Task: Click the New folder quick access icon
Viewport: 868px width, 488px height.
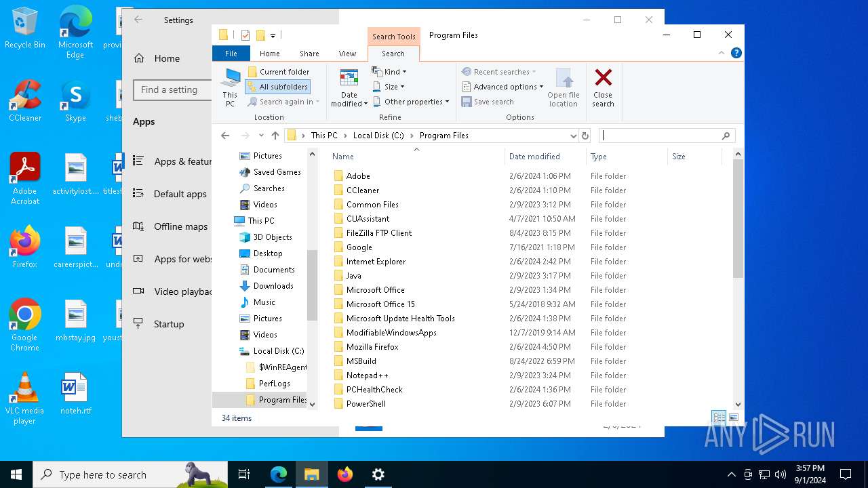Action: [260, 35]
